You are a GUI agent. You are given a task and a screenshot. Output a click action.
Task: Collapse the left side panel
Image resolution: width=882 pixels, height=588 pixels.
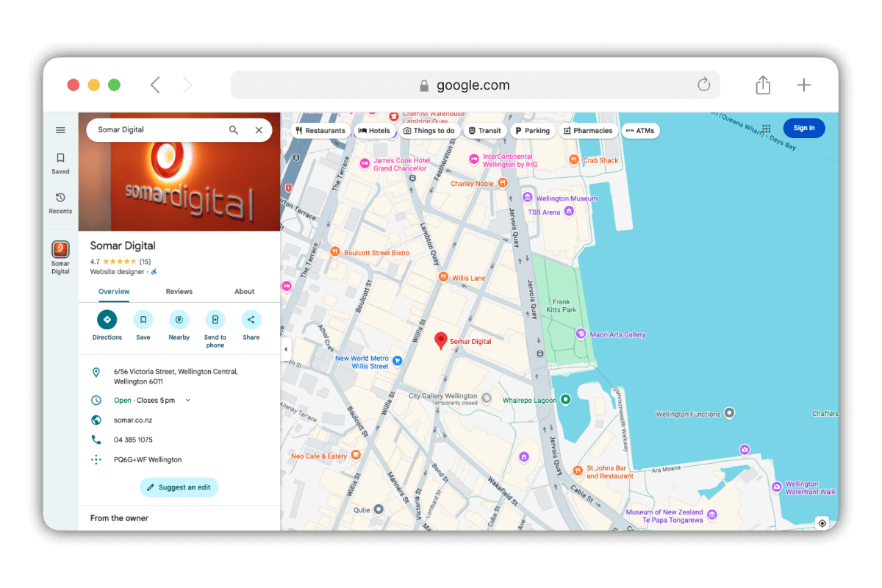[286, 349]
